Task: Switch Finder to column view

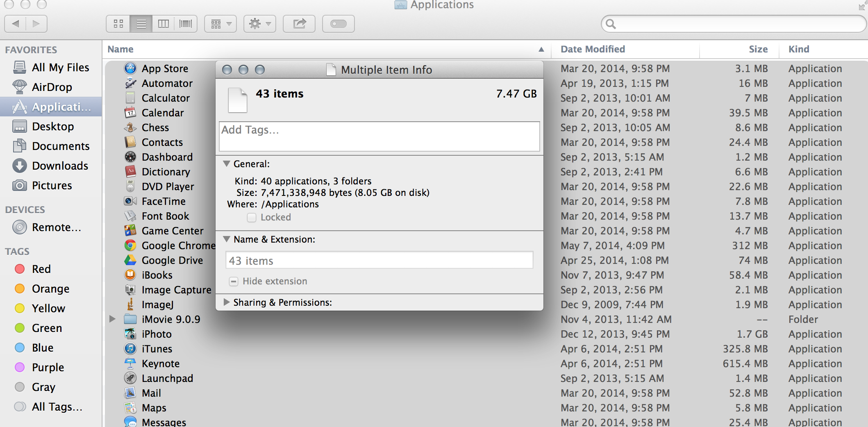Action: (163, 24)
